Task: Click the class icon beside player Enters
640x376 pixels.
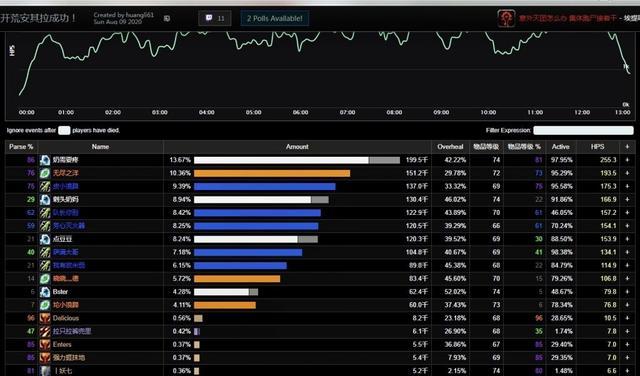Action: [45, 345]
